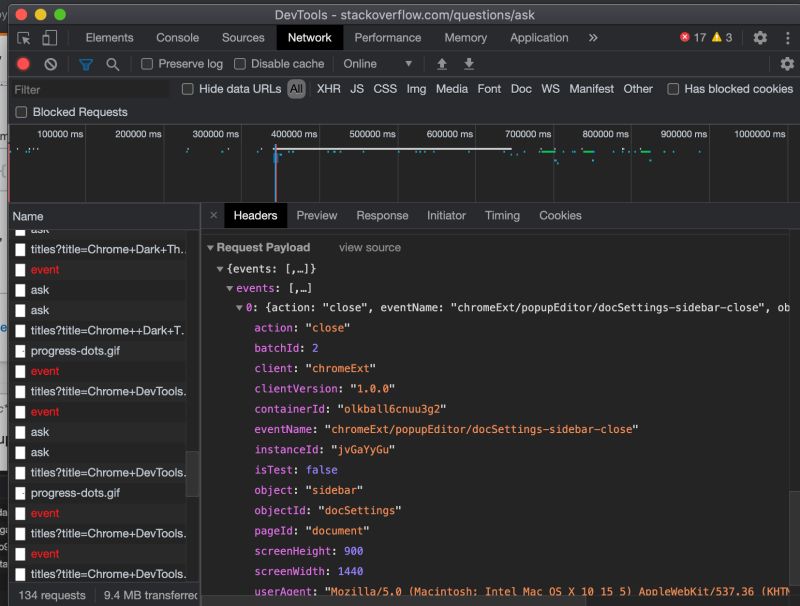Clear the network requests list
The height and width of the screenshot is (606, 800).
point(52,63)
